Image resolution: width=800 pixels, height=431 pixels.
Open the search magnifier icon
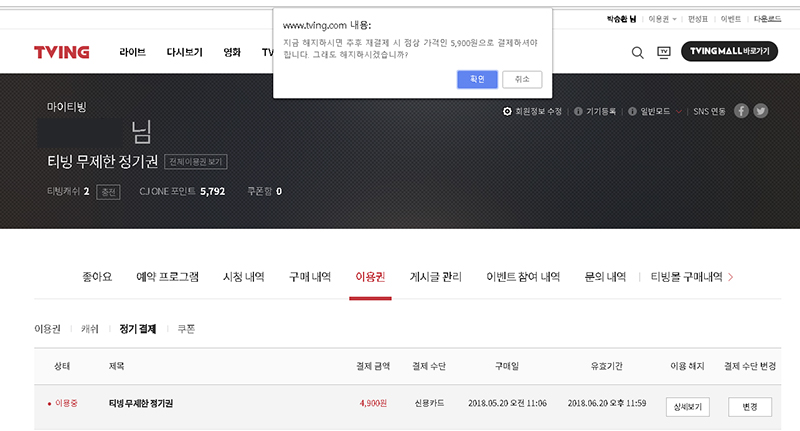[x=637, y=52]
